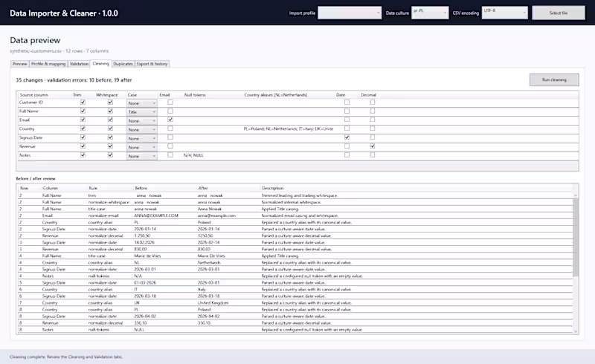Click the Run cleaning button
The height and width of the screenshot is (364, 595).
[554, 79]
